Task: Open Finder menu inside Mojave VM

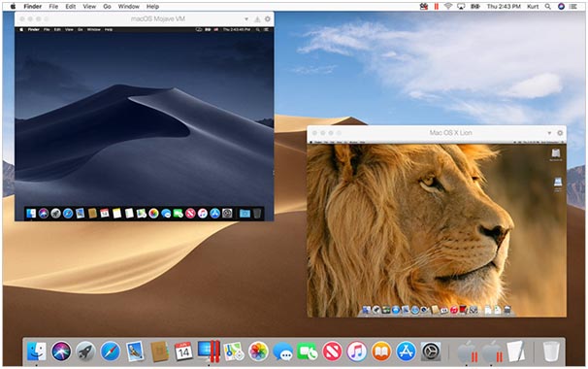Action: click(x=33, y=29)
